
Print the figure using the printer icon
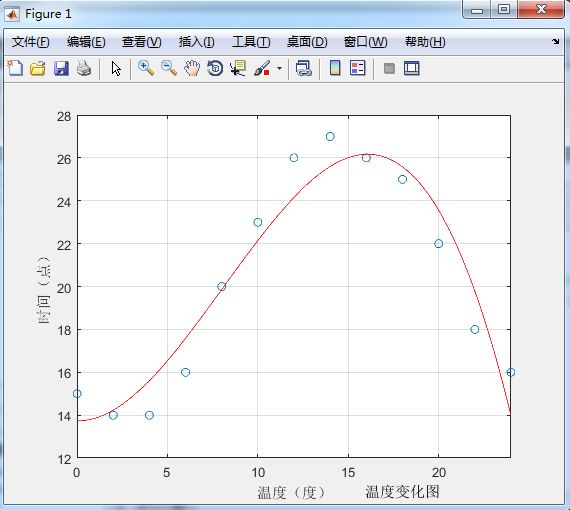[x=84, y=68]
